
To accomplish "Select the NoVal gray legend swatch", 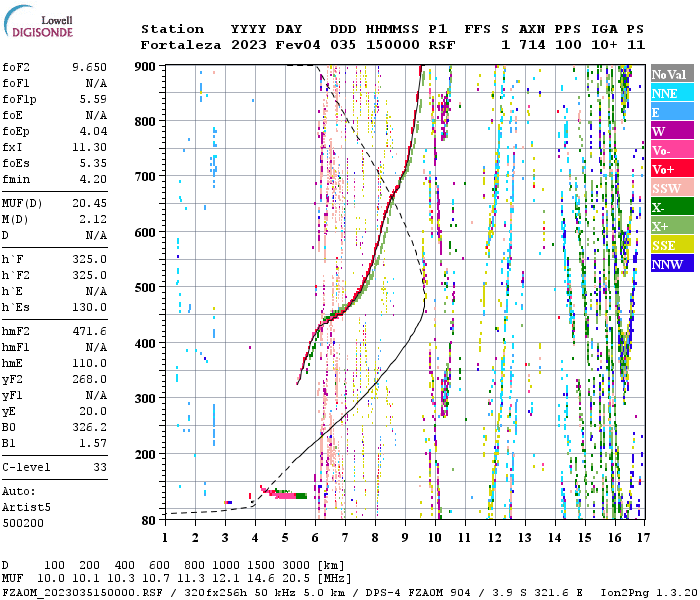I will 672,74.
